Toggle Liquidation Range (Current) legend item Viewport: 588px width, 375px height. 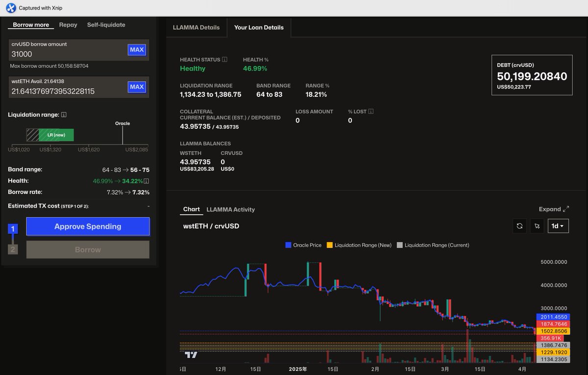tap(433, 245)
